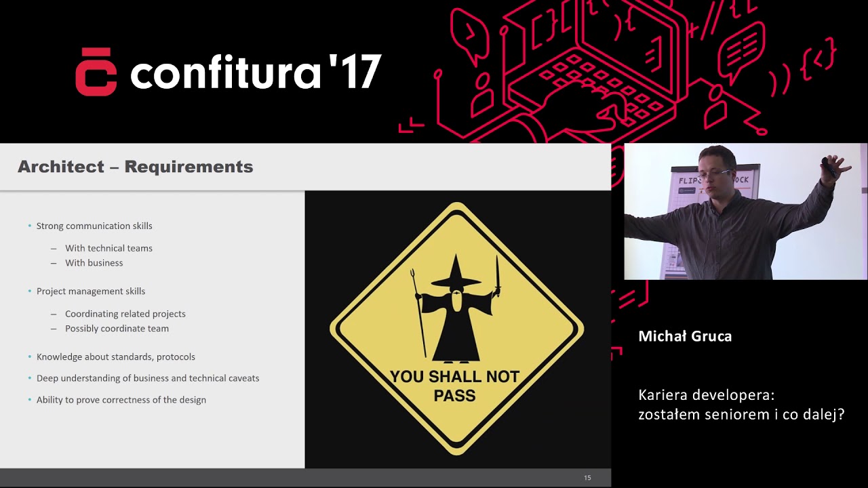868x488 pixels.
Task: Click the "confitura '17" conference title
Action: [x=256, y=72]
